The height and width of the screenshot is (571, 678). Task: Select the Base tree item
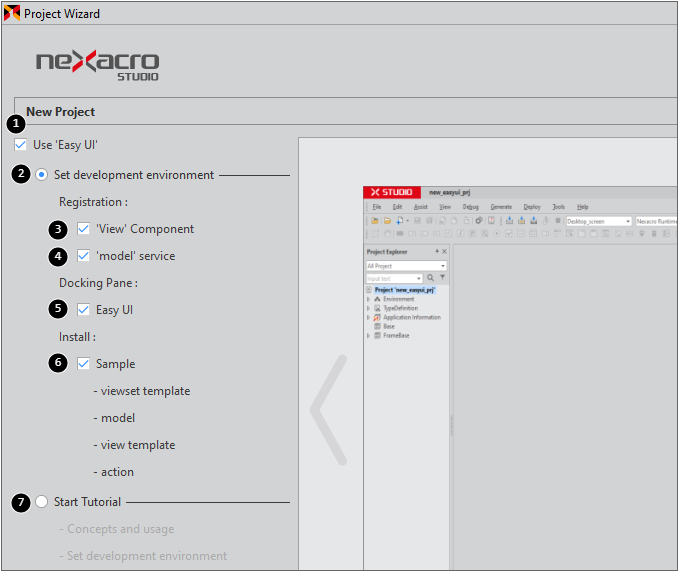click(x=389, y=326)
